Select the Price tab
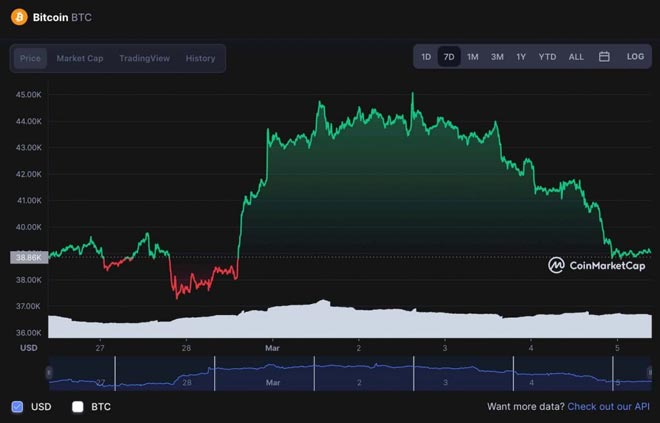This screenshot has width=660, height=423. [30, 58]
